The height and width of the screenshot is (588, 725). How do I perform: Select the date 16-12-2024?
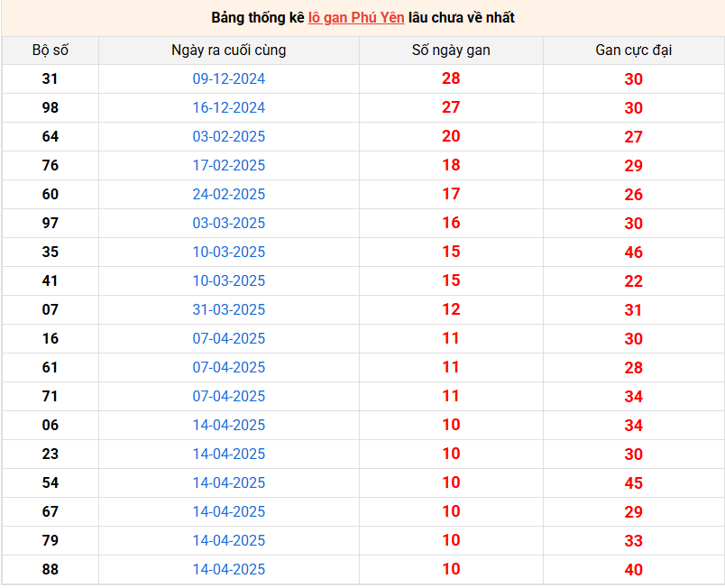tap(229, 108)
